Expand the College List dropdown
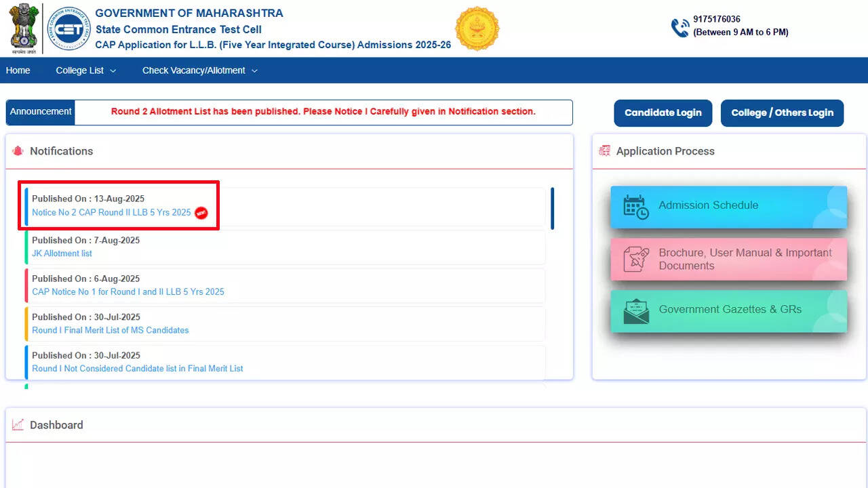This screenshot has height=488, width=868. [x=85, y=70]
